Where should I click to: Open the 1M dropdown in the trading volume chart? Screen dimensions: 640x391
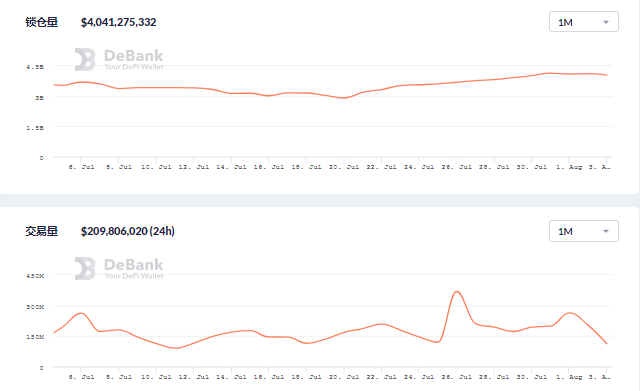(584, 231)
